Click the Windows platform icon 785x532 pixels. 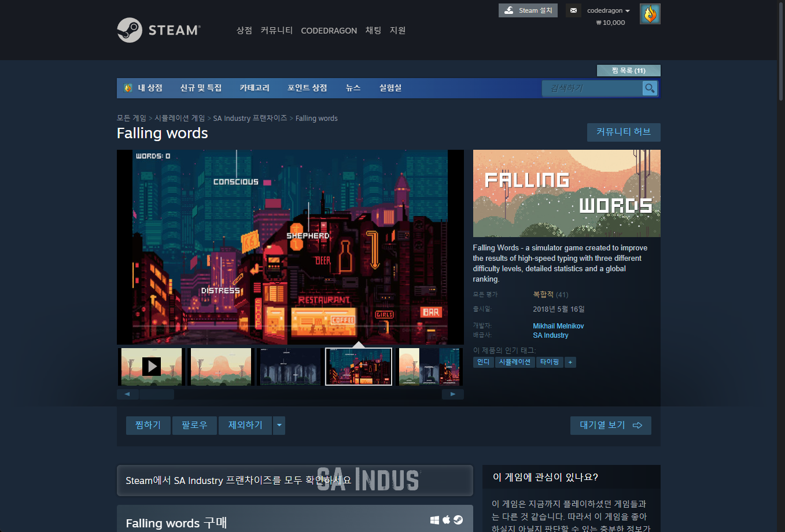(x=434, y=520)
